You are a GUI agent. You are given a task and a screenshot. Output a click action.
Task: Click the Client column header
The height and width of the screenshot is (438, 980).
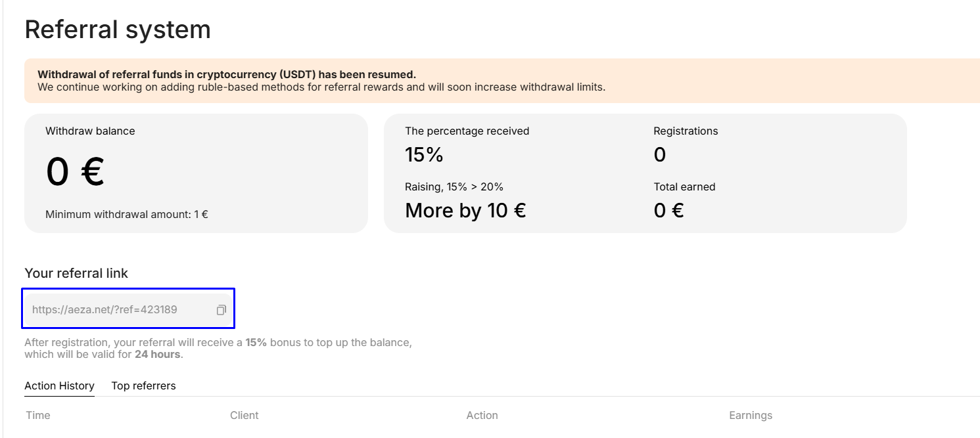(x=244, y=415)
